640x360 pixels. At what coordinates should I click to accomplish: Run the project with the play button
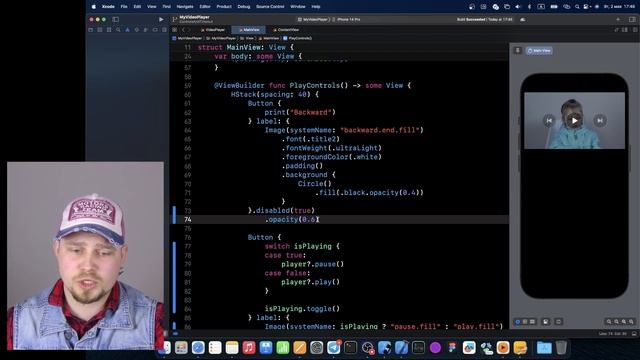point(161,19)
